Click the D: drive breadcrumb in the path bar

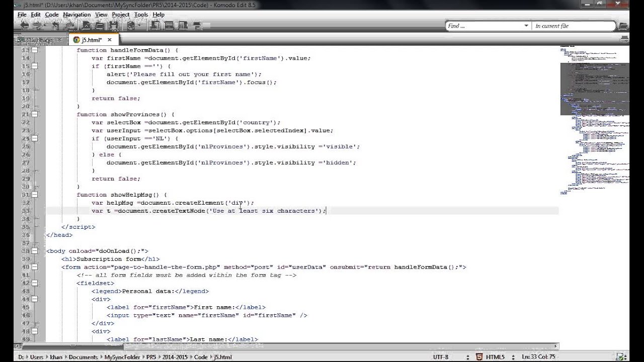tap(21, 357)
